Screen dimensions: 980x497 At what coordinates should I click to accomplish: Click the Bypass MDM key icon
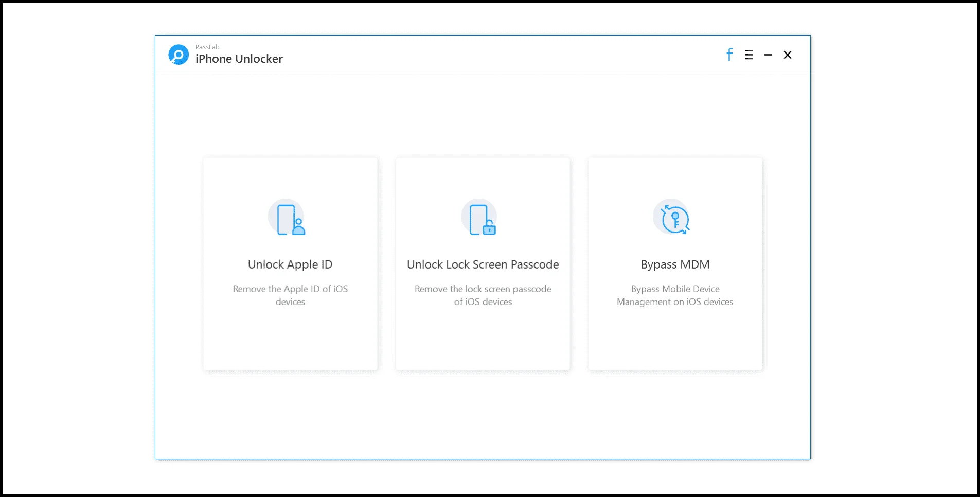pyautogui.click(x=672, y=218)
